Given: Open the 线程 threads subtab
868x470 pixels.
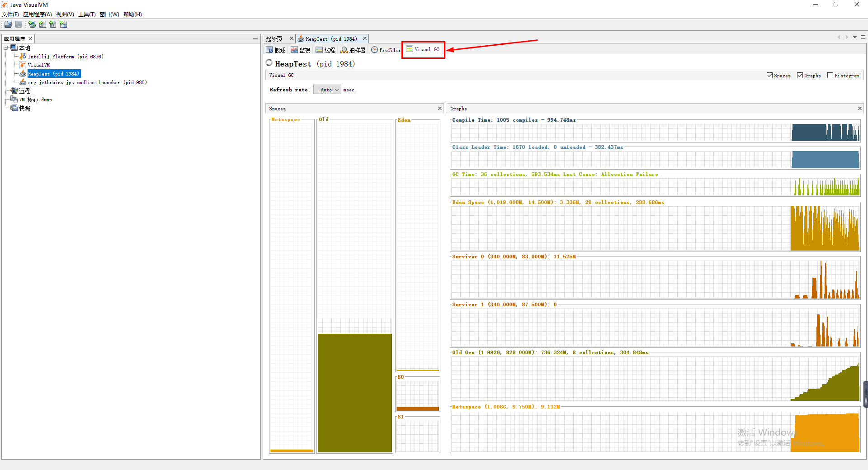Looking at the screenshot, I should [325, 50].
